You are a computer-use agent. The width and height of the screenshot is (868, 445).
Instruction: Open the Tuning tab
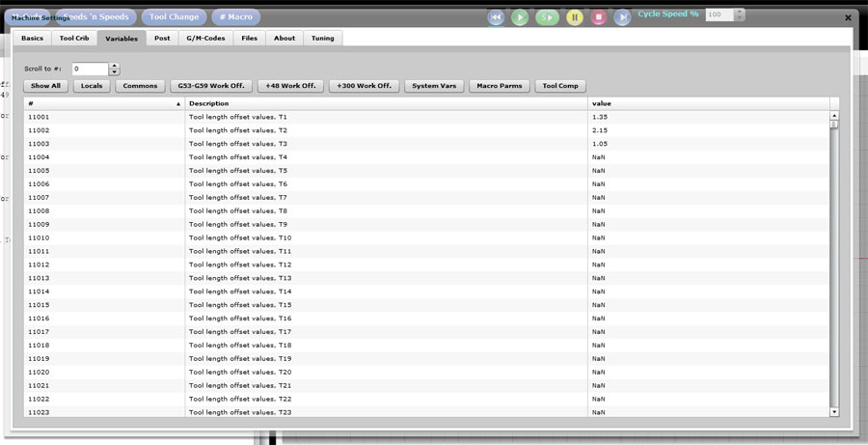tap(323, 39)
